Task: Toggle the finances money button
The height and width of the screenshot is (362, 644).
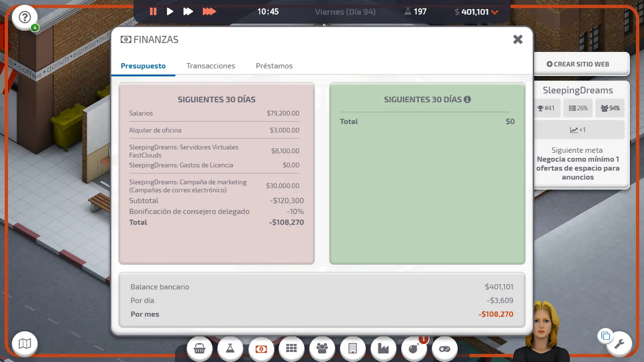Action: click(261, 348)
